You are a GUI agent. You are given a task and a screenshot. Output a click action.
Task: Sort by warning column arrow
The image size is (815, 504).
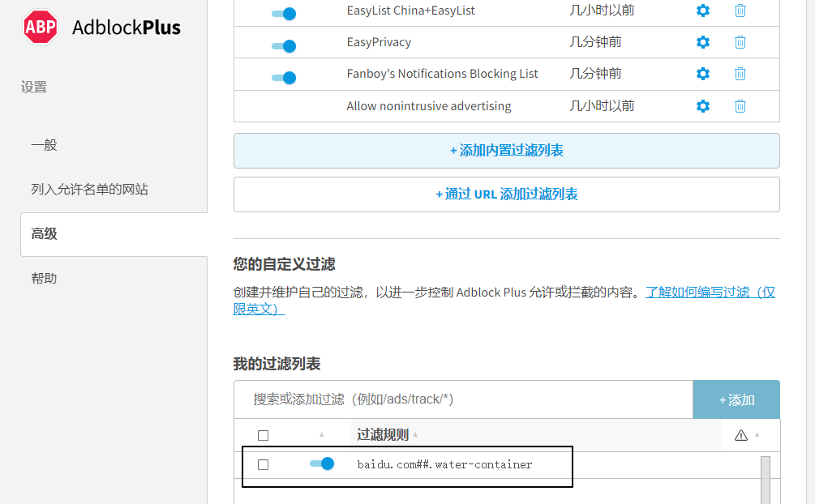point(757,434)
